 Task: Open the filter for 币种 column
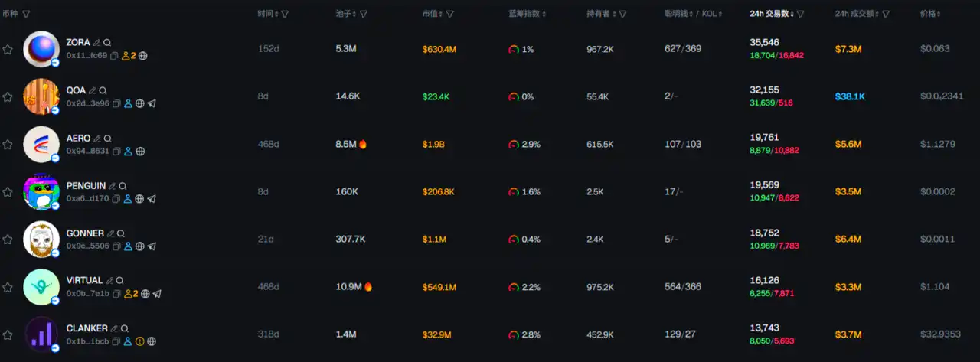[x=27, y=14]
